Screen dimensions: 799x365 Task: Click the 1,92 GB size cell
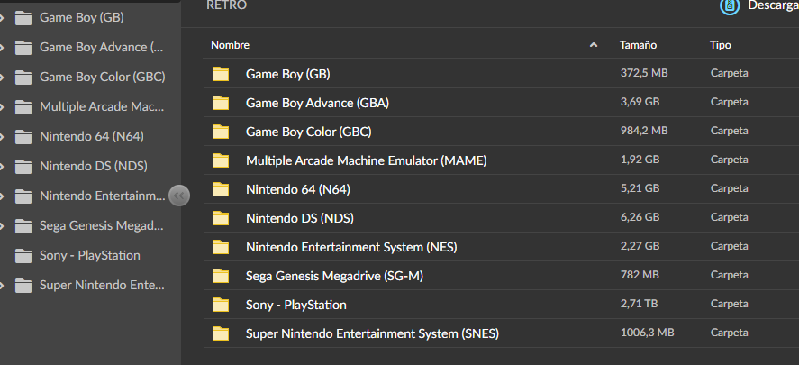pyautogui.click(x=640, y=160)
